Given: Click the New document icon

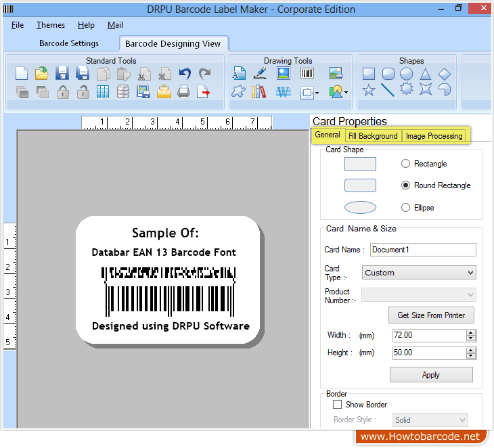Looking at the screenshot, I should pos(22,74).
